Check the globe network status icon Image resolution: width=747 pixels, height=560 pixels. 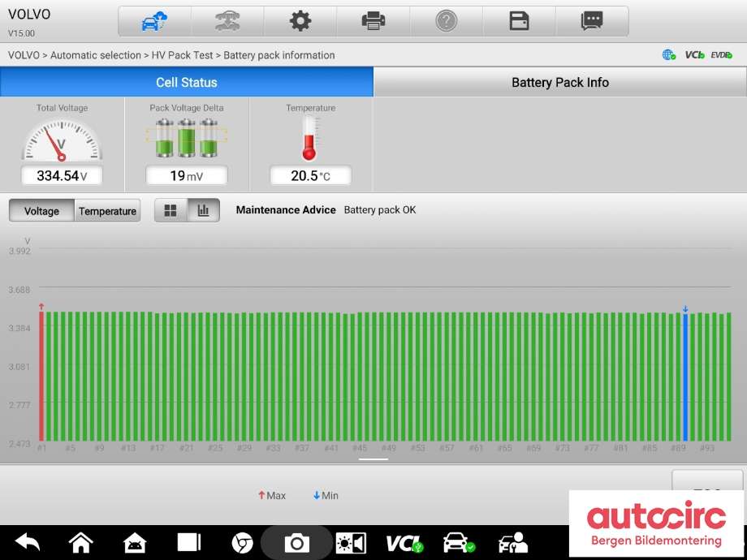(x=669, y=55)
